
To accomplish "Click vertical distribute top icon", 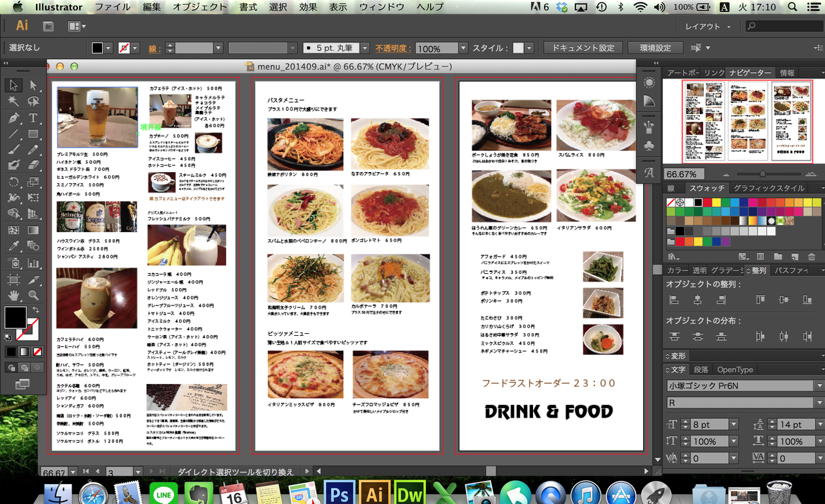I will coord(674,336).
